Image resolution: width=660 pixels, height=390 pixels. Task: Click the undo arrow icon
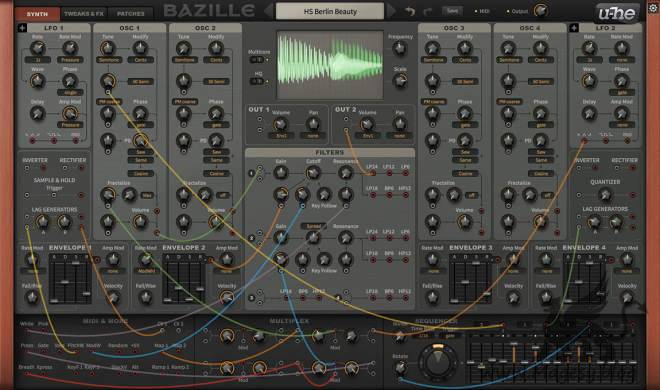pyautogui.click(x=410, y=12)
